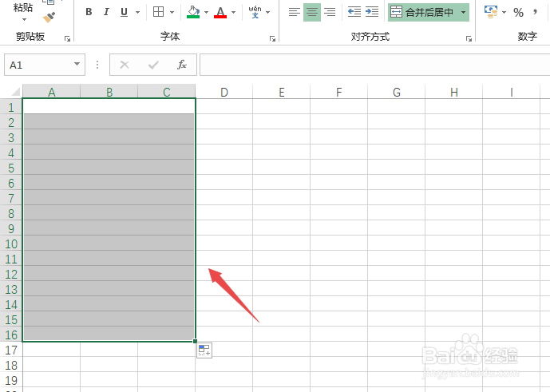
Task: Select column G header
Action: [x=397, y=92]
